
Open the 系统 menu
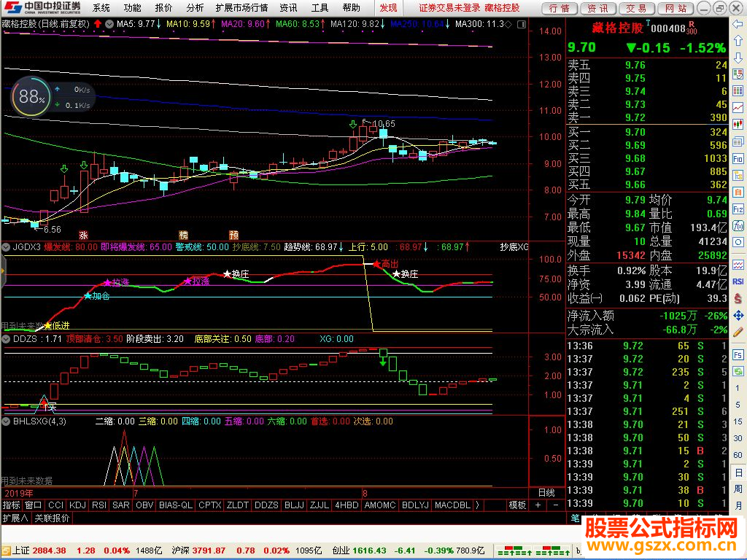click(x=101, y=7)
